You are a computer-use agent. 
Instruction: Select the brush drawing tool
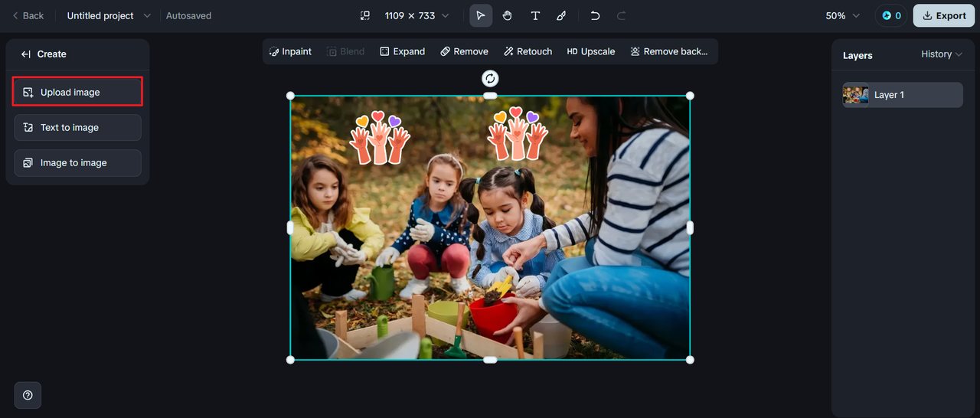561,15
